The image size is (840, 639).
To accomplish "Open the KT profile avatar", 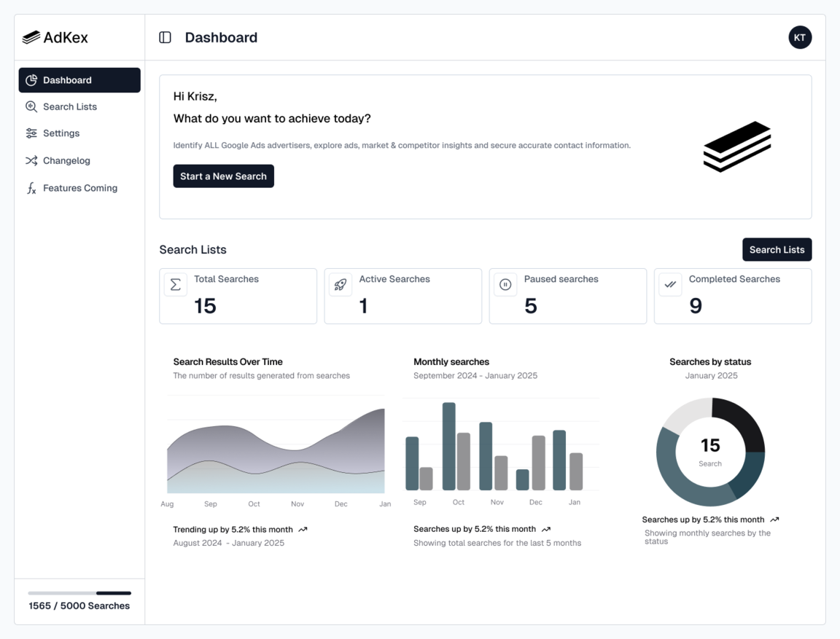I will coord(800,37).
